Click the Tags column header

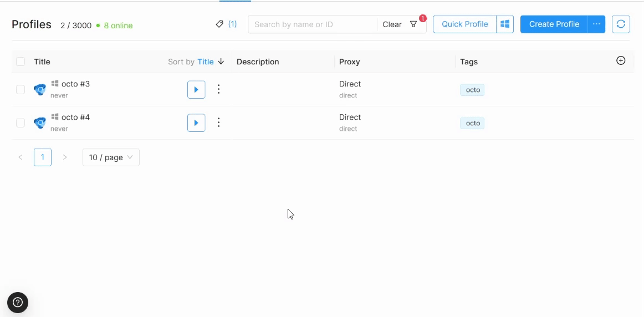(469, 62)
